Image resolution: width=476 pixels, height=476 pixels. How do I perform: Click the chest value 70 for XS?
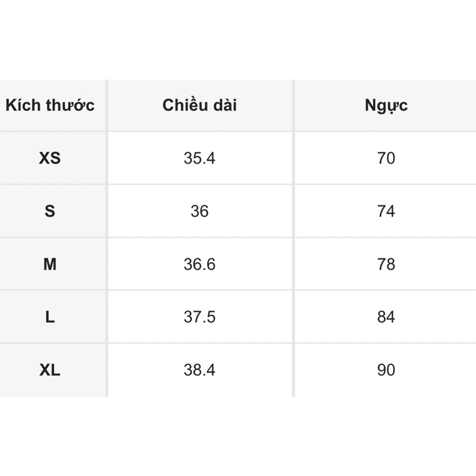point(386,158)
